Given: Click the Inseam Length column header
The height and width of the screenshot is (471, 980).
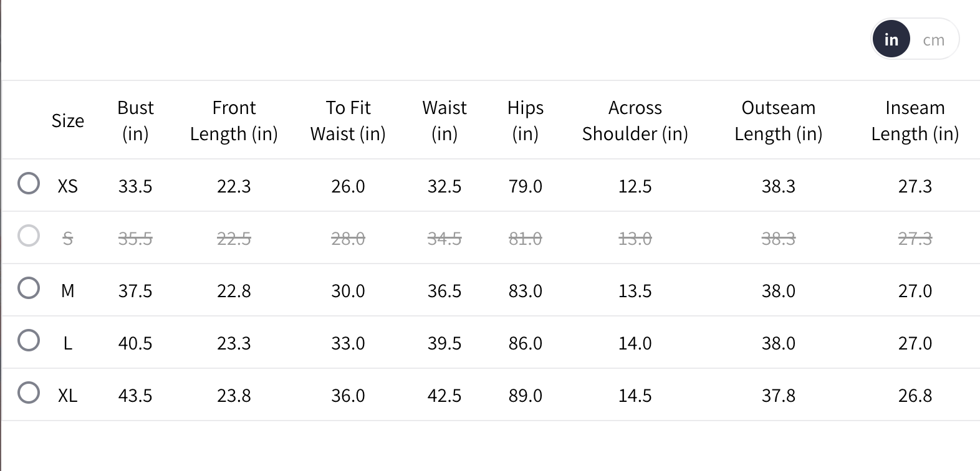Looking at the screenshot, I should [x=915, y=121].
